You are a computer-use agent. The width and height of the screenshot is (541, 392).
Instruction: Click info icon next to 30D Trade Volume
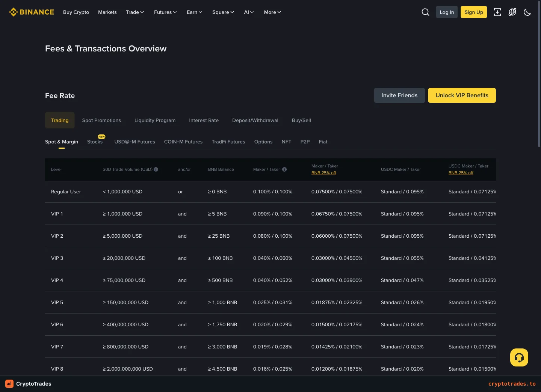pos(156,169)
